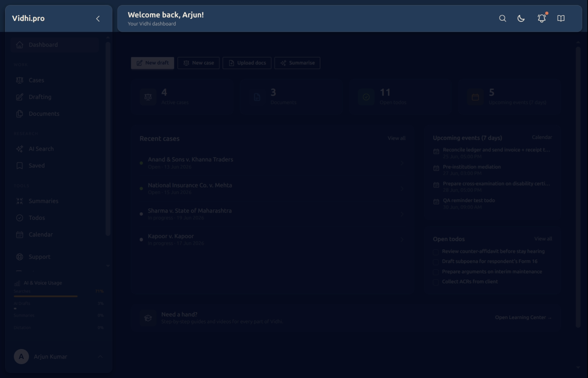Open Calendar from the sidebar

pos(55,235)
